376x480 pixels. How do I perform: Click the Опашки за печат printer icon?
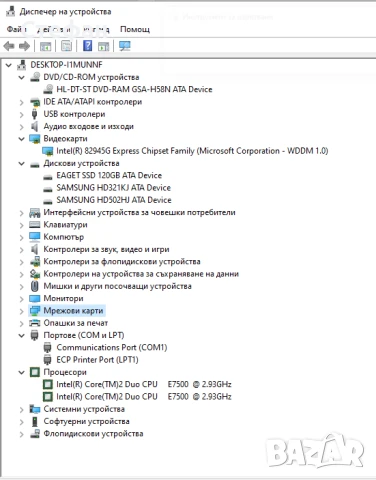coord(35,323)
